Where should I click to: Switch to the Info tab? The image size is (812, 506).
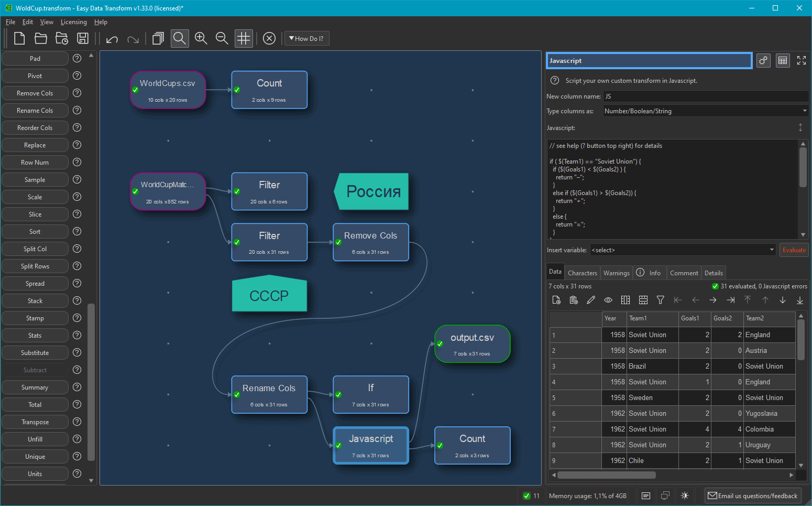[649, 273]
